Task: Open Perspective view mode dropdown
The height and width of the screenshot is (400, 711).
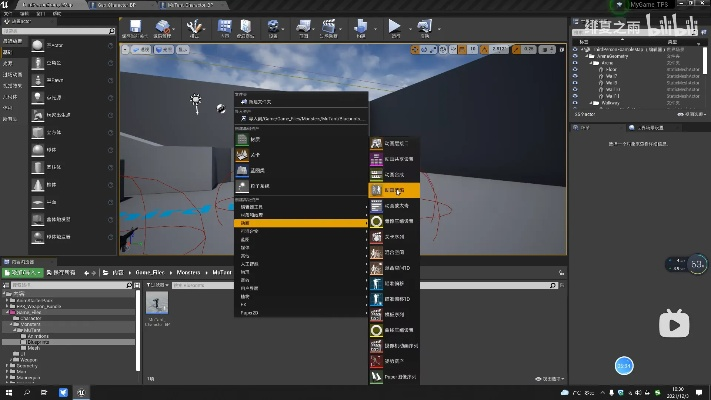Action: 141,49
